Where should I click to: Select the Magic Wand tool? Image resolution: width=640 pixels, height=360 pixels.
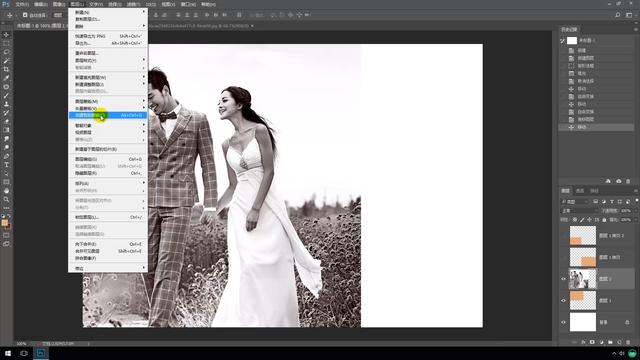pyautogui.click(x=6, y=61)
